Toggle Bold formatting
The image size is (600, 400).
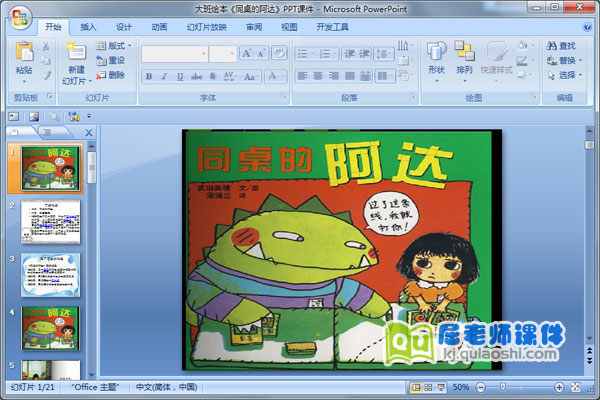(x=149, y=76)
